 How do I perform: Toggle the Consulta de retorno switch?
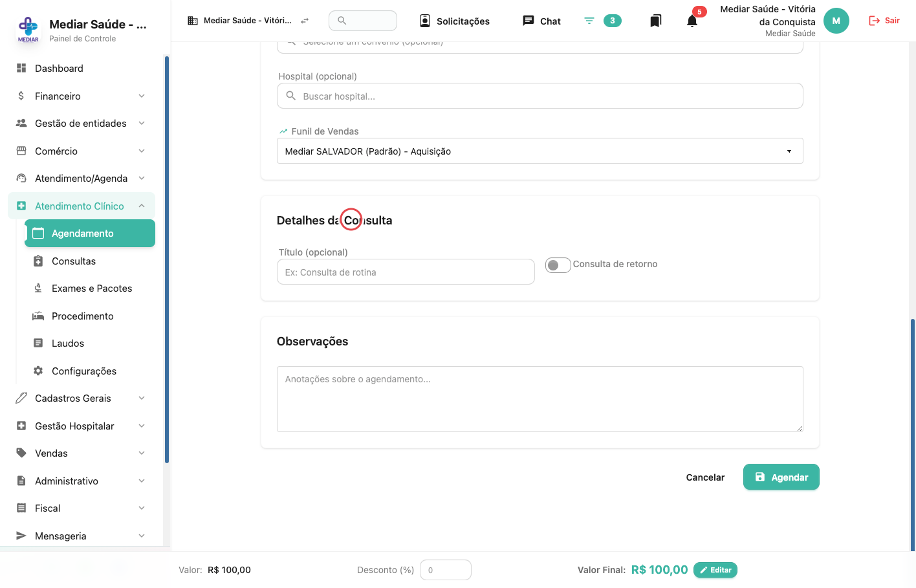pos(558,265)
